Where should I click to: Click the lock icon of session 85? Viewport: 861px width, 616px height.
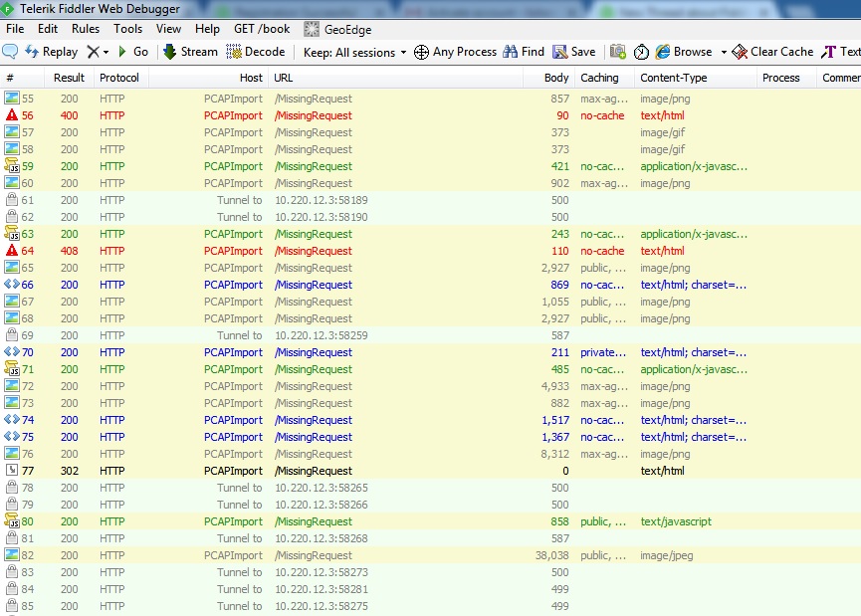(12, 605)
